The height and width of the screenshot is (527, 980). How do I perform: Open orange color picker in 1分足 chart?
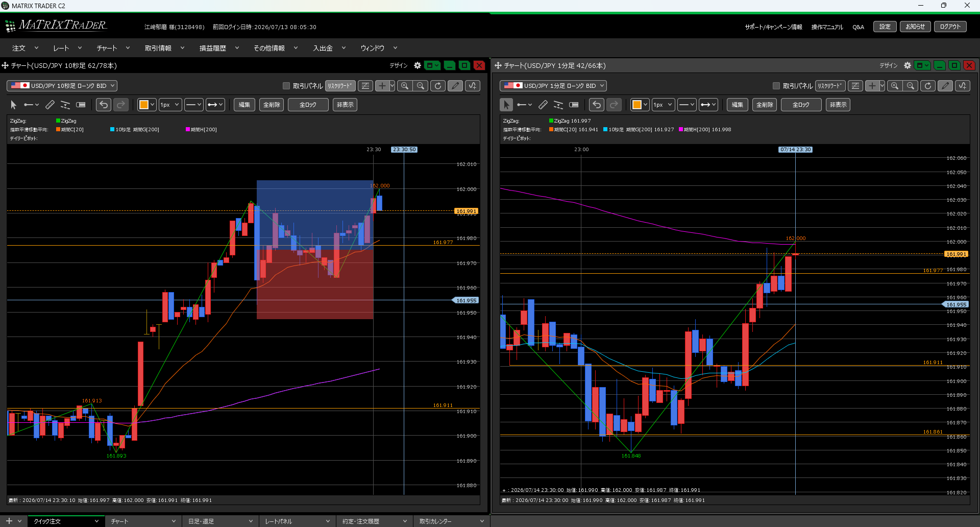tap(640, 105)
